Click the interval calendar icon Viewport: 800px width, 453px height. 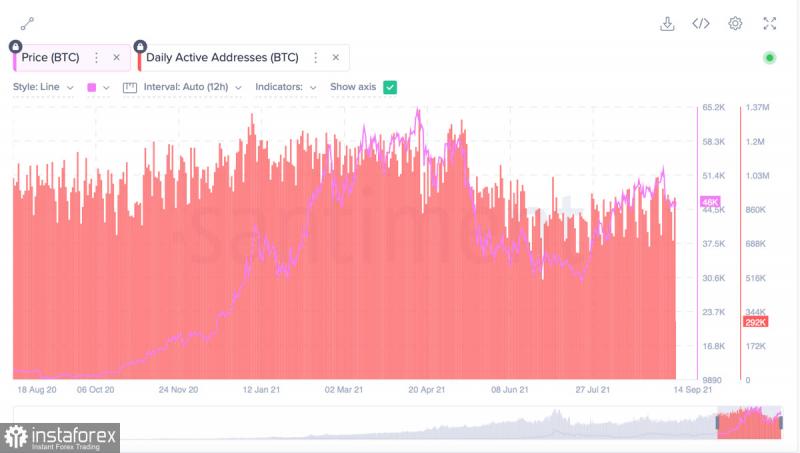coord(130,87)
